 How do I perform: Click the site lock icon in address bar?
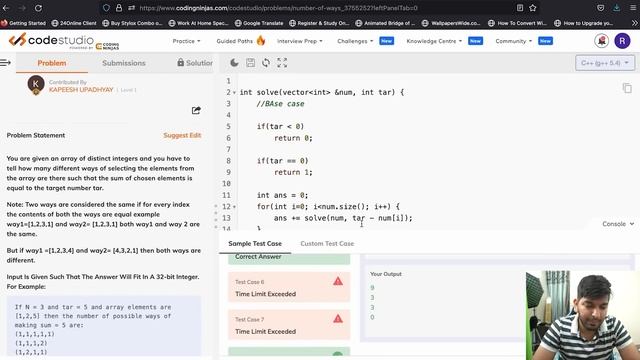click(x=119, y=8)
